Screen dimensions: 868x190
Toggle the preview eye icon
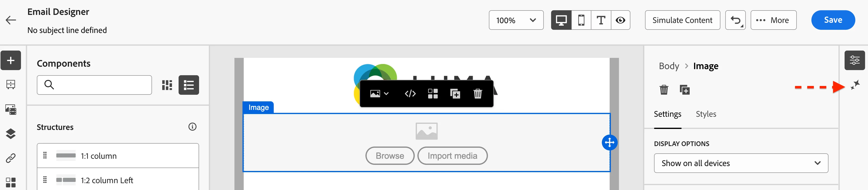click(620, 20)
